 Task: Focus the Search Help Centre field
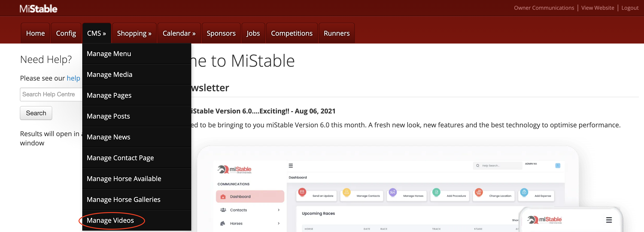click(51, 94)
